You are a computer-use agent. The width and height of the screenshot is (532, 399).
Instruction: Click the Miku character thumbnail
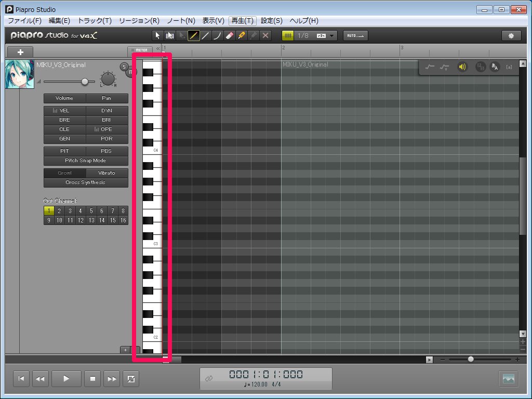coord(20,74)
